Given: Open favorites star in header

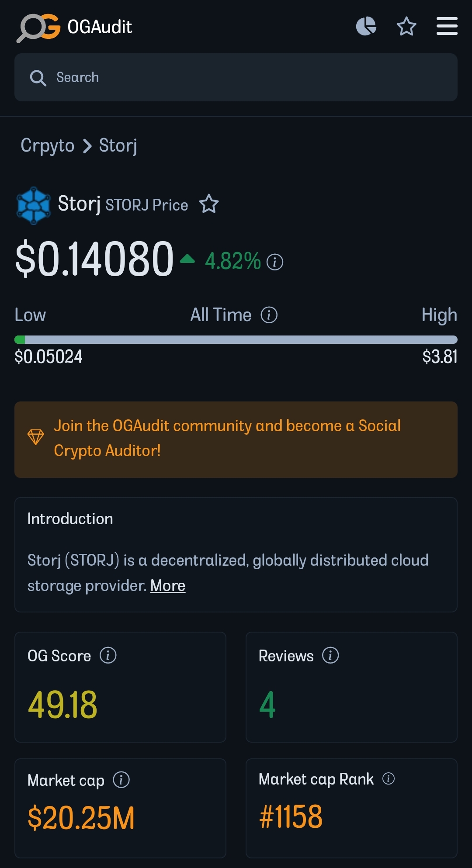Looking at the screenshot, I should click(x=406, y=26).
